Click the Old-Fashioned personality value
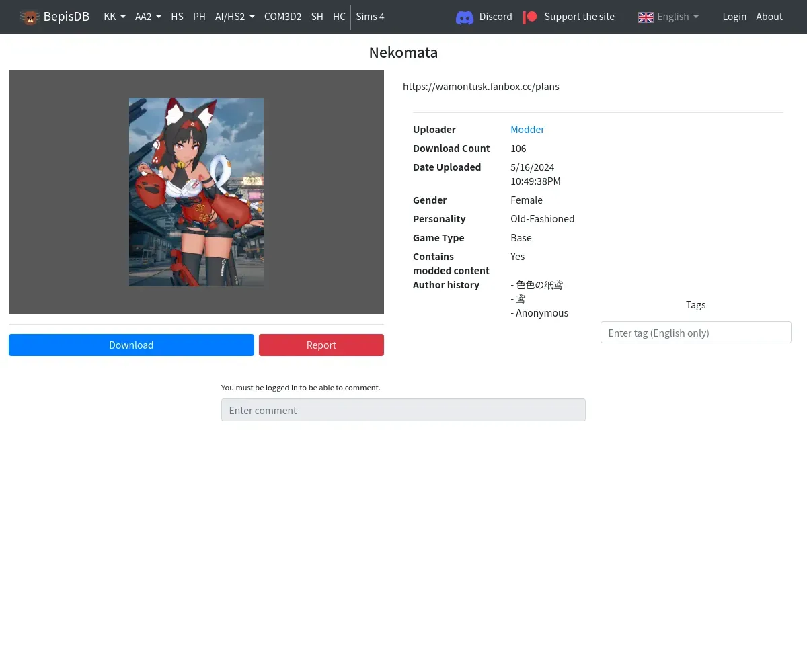 click(x=543, y=219)
